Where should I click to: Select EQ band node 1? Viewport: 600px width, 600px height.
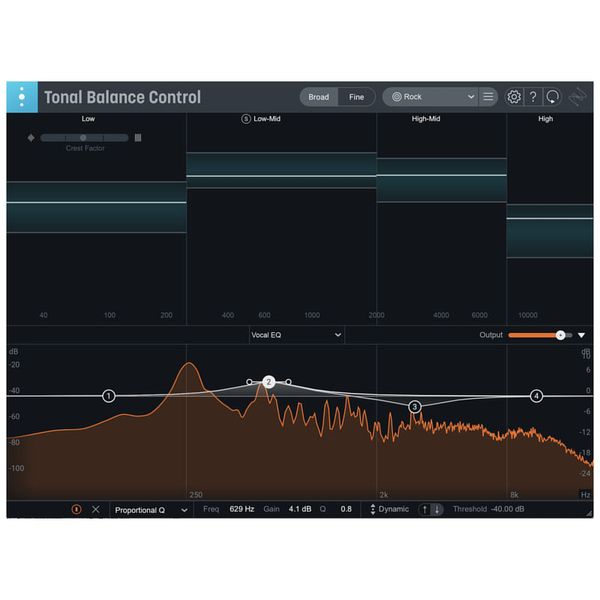(x=108, y=396)
